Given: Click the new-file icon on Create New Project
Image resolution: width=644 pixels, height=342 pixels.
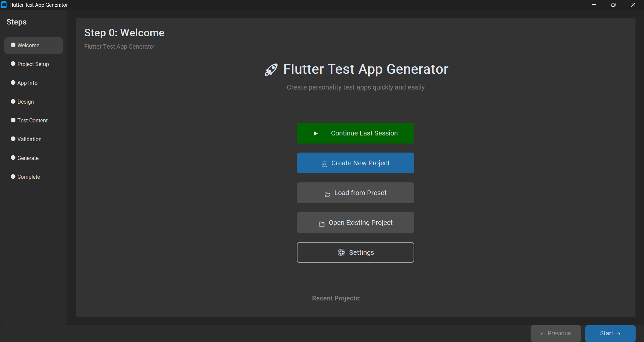Looking at the screenshot, I should tap(324, 164).
